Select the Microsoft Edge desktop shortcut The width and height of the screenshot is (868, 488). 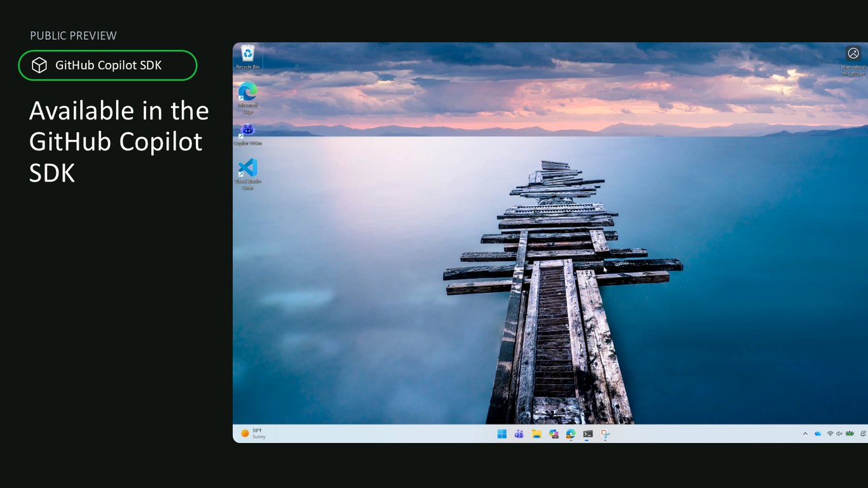248,98
